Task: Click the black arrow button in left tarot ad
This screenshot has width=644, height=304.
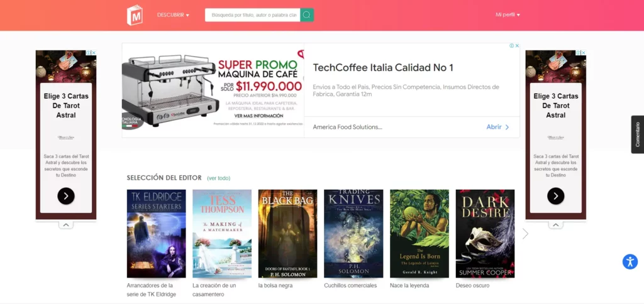Action: click(x=65, y=196)
